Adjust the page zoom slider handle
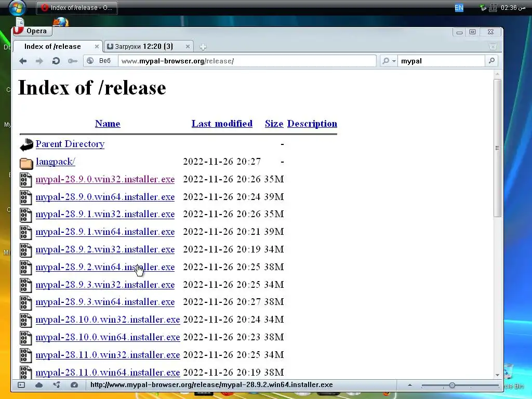 [452, 385]
